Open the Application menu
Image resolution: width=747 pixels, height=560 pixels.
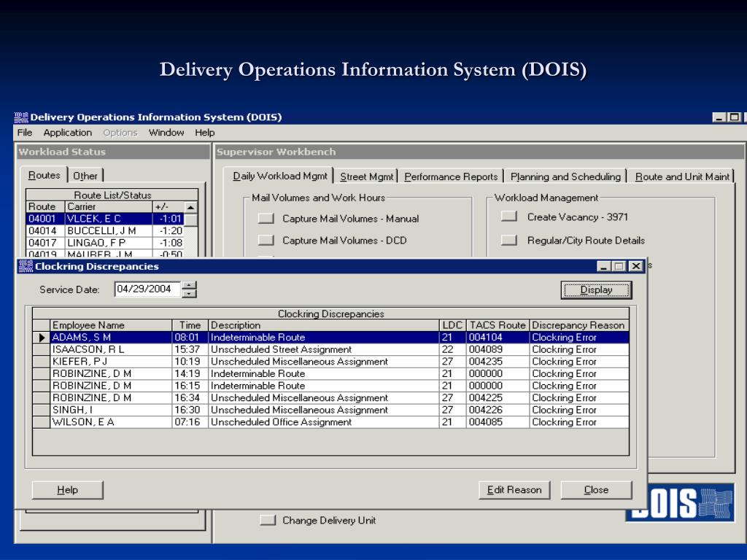click(68, 133)
